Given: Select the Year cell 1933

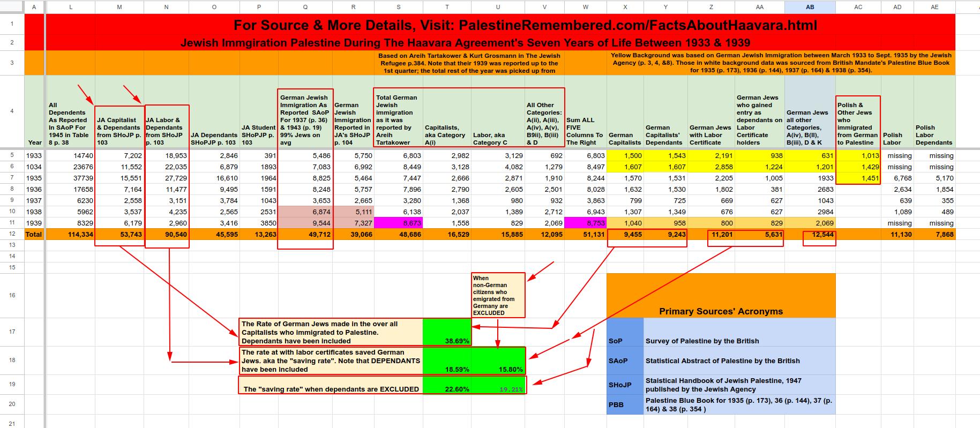Looking at the screenshot, I should [x=35, y=155].
